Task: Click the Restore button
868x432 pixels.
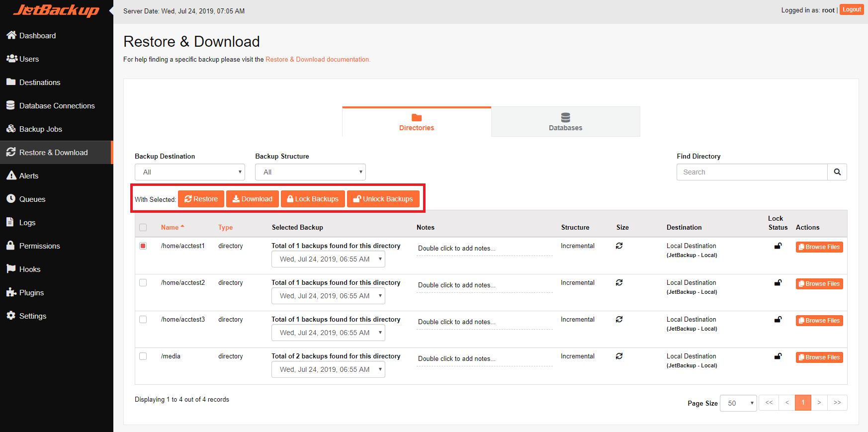Action: click(x=201, y=199)
